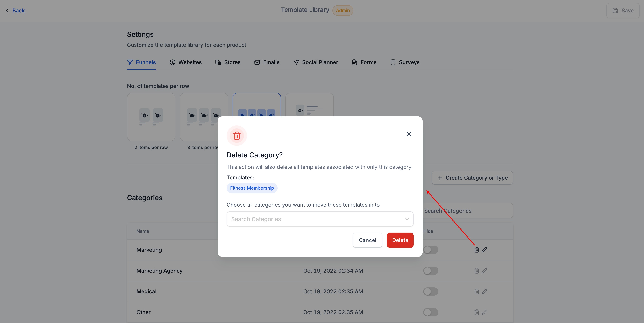Toggle Hide switch for Medical category
This screenshot has width=644, height=323.
[431, 291]
